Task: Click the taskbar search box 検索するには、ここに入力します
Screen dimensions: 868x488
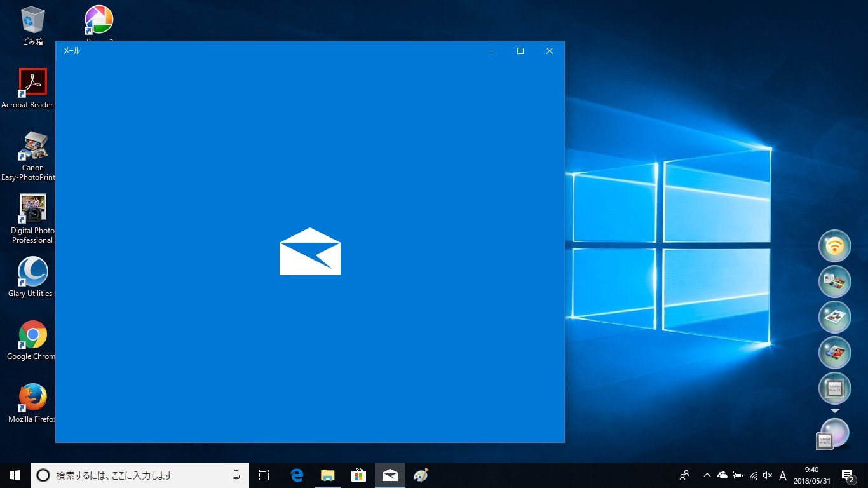Action: [140, 475]
